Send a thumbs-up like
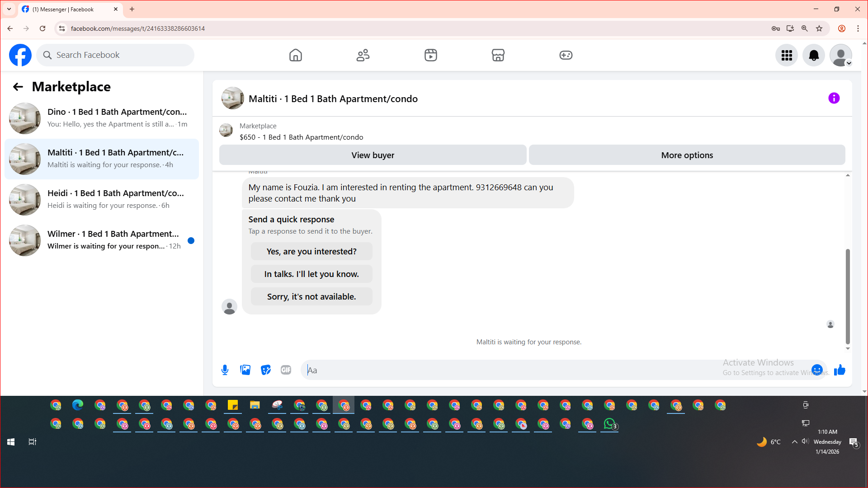This screenshot has height=488, width=868. 840,370
